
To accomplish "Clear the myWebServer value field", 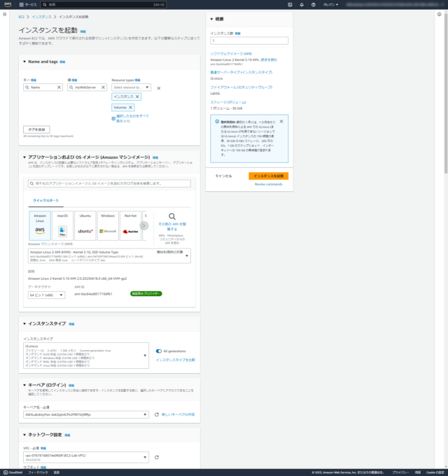I will tap(103, 87).
